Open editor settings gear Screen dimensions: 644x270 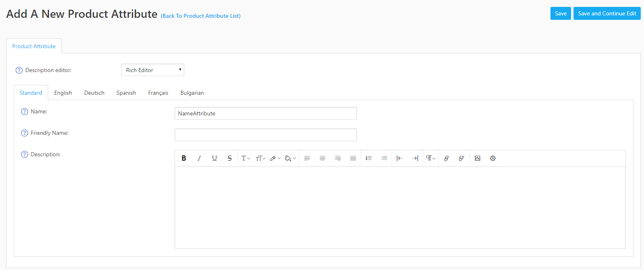click(493, 158)
